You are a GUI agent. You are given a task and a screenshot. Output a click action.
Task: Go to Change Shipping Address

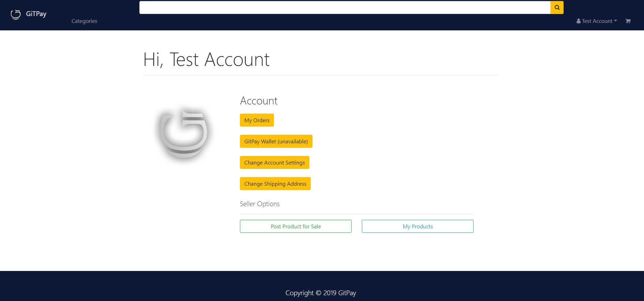click(x=275, y=184)
